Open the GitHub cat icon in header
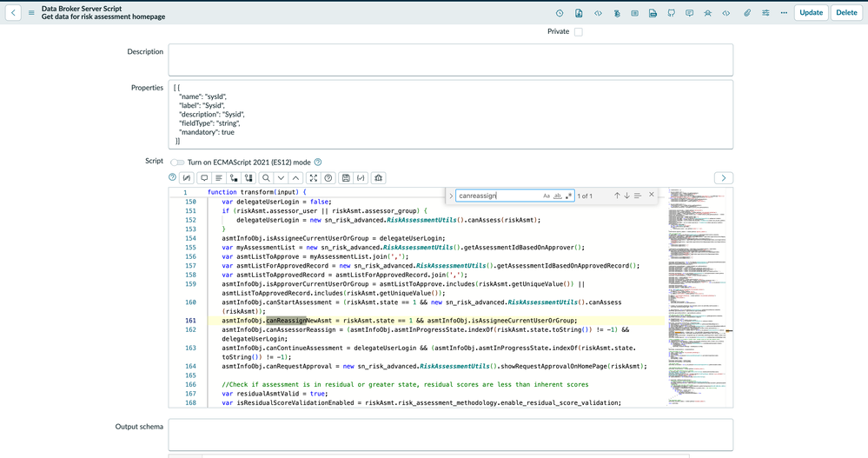Screen dimensions: 868x458 tap(671, 13)
